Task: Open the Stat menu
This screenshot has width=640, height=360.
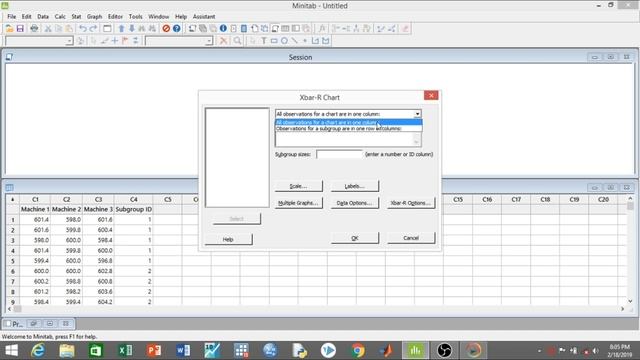Action: 76,17
